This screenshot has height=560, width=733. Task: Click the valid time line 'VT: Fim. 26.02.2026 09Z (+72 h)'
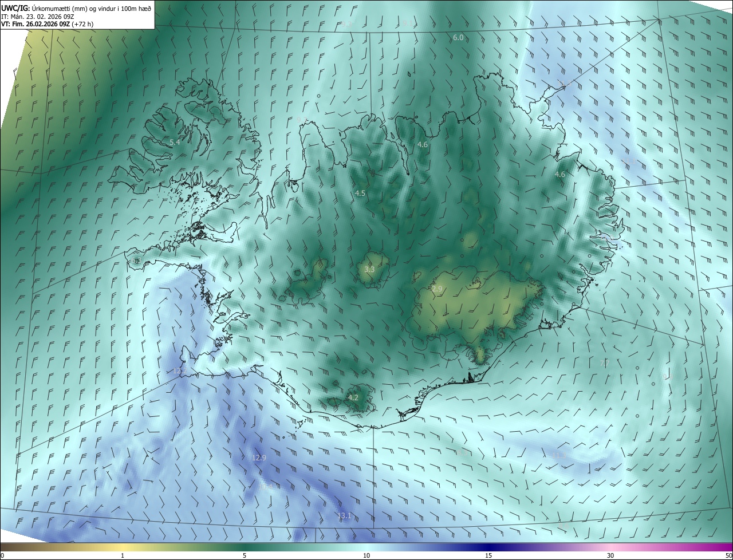[x=48, y=24]
